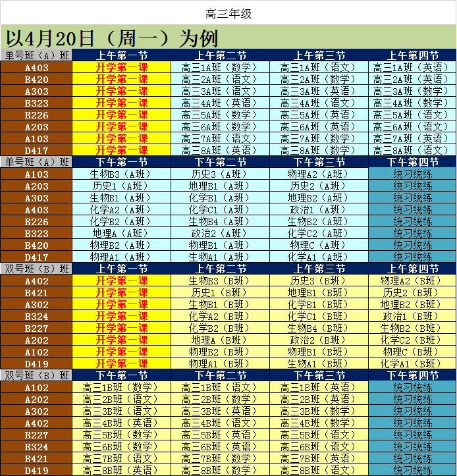Select cell 高三3A班（英语）
The image size is (457, 476).
click(x=319, y=91)
